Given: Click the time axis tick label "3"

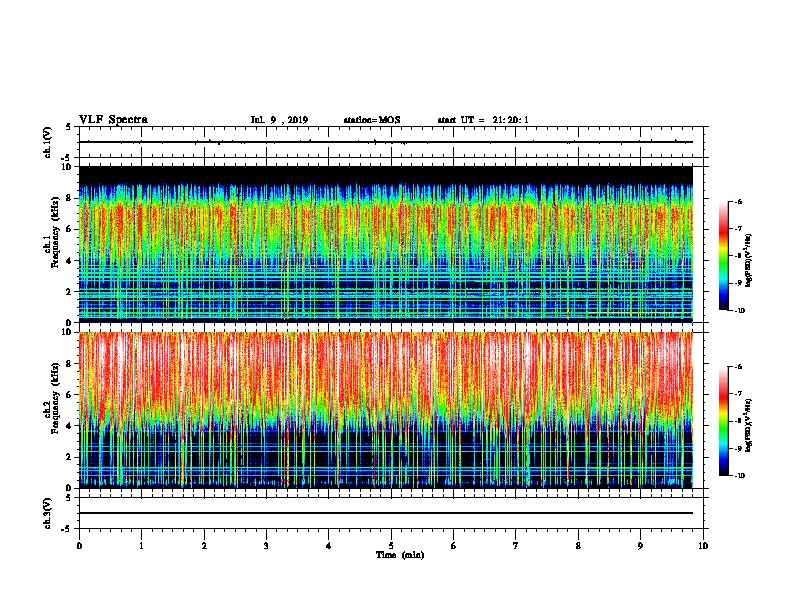Looking at the screenshot, I should pyautogui.click(x=266, y=545).
